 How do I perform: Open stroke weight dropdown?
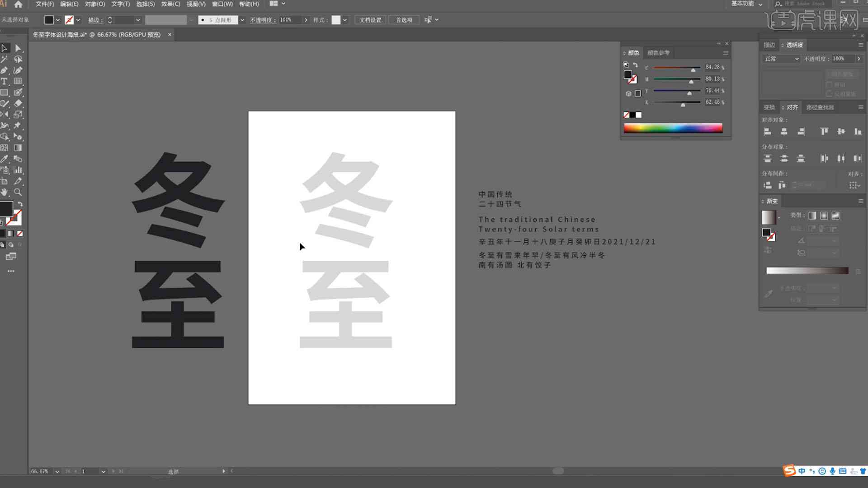point(138,20)
